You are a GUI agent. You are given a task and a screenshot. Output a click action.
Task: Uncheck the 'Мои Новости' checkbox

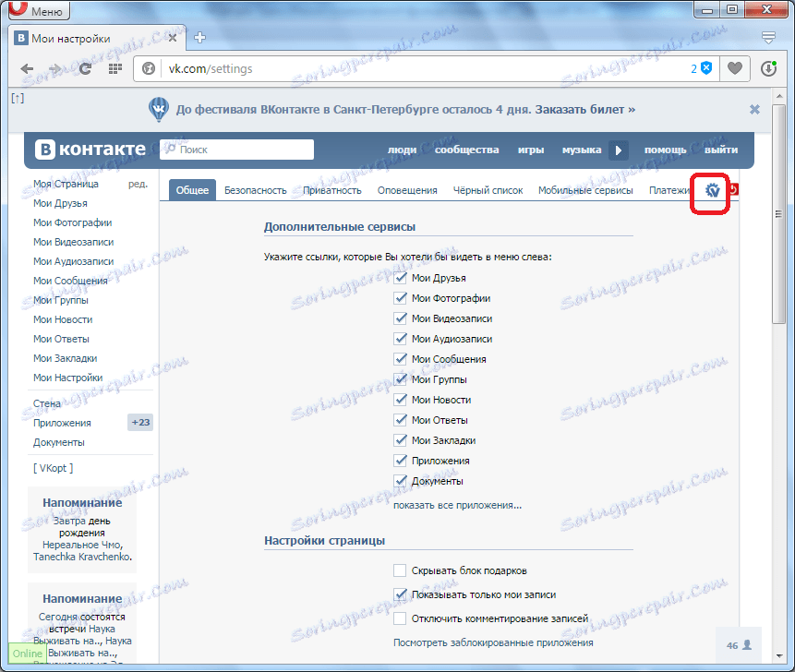click(400, 400)
